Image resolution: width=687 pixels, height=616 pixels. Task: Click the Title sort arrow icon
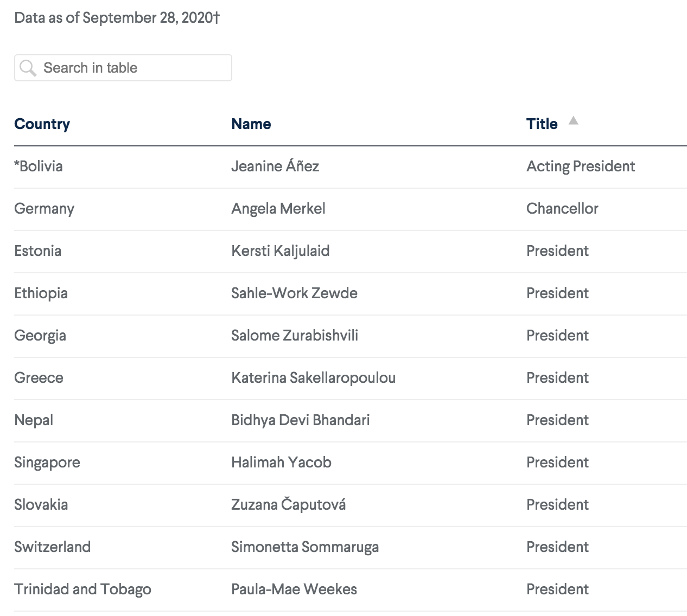573,121
